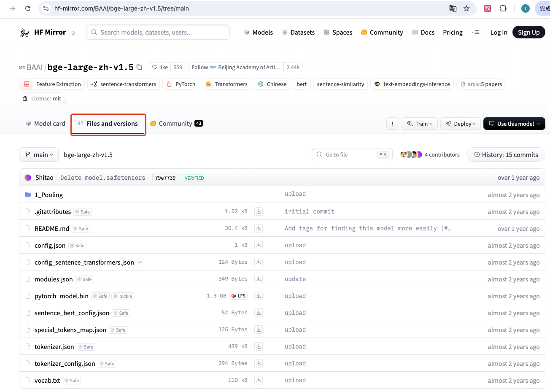Screen dimensions: 550x392
Task: Bookmark this page with the star icon
Action: click(466, 8)
